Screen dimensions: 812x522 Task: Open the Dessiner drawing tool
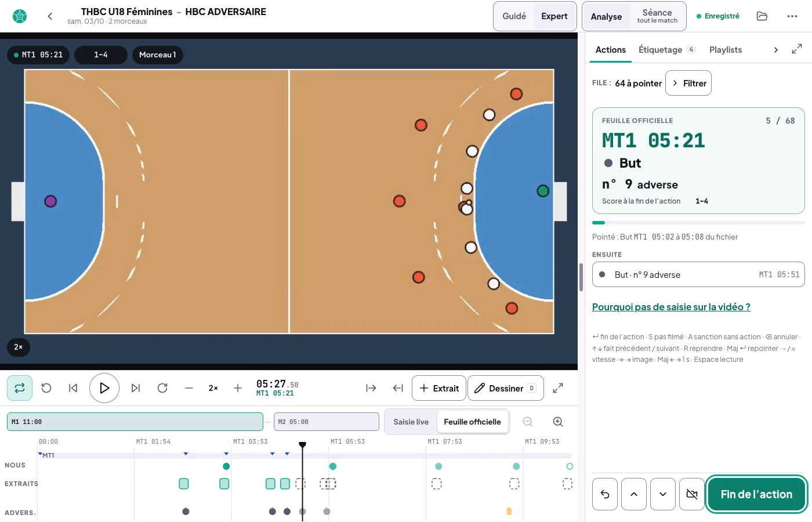click(x=506, y=388)
